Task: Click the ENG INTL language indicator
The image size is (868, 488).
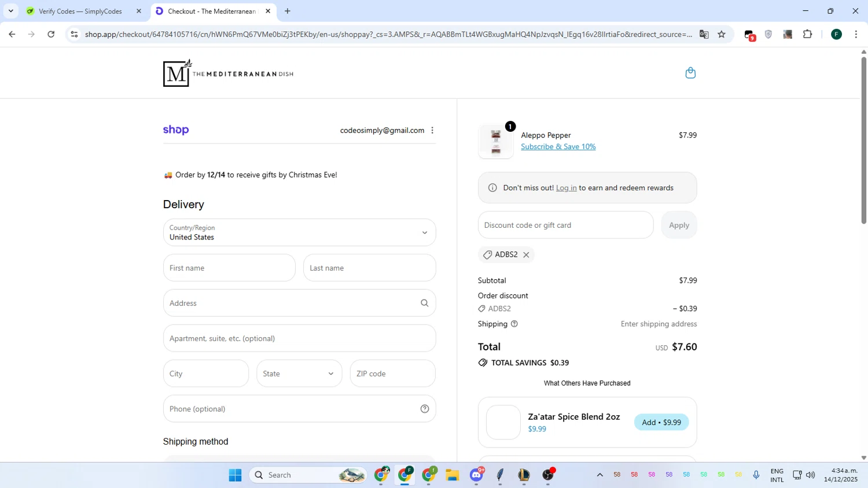Action: pos(777,475)
